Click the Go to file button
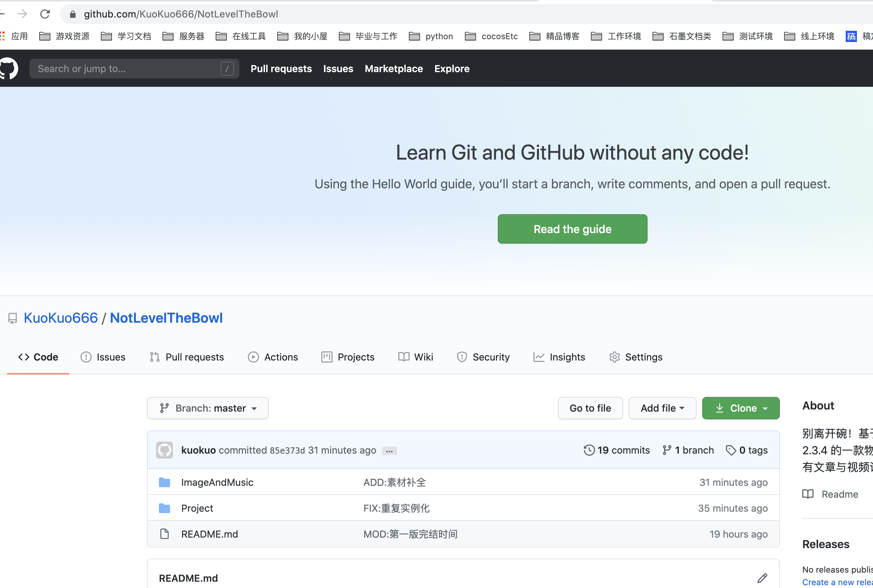873x588 pixels. (590, 408)
